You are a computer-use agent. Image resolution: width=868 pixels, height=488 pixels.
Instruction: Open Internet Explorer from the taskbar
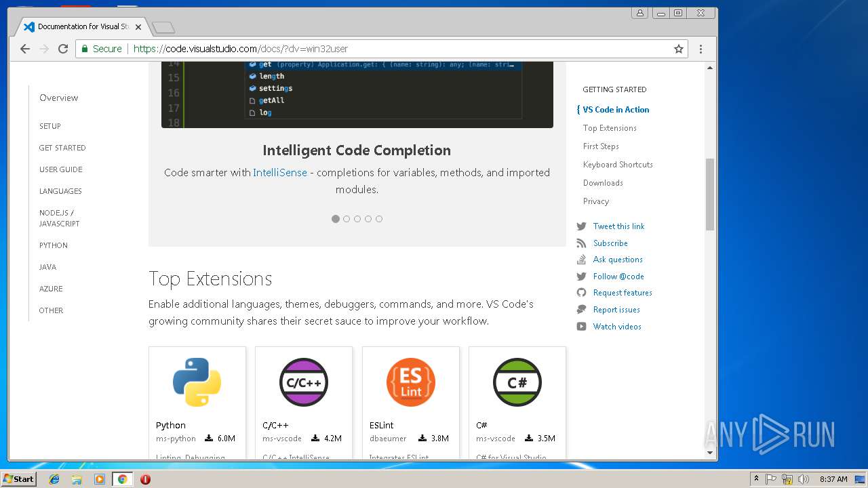pyautogui.click(x=54, y=479)
